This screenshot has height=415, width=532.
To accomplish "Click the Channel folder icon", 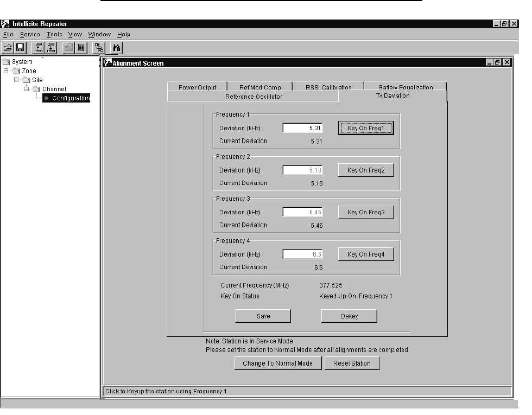I will tap(37, 89).
